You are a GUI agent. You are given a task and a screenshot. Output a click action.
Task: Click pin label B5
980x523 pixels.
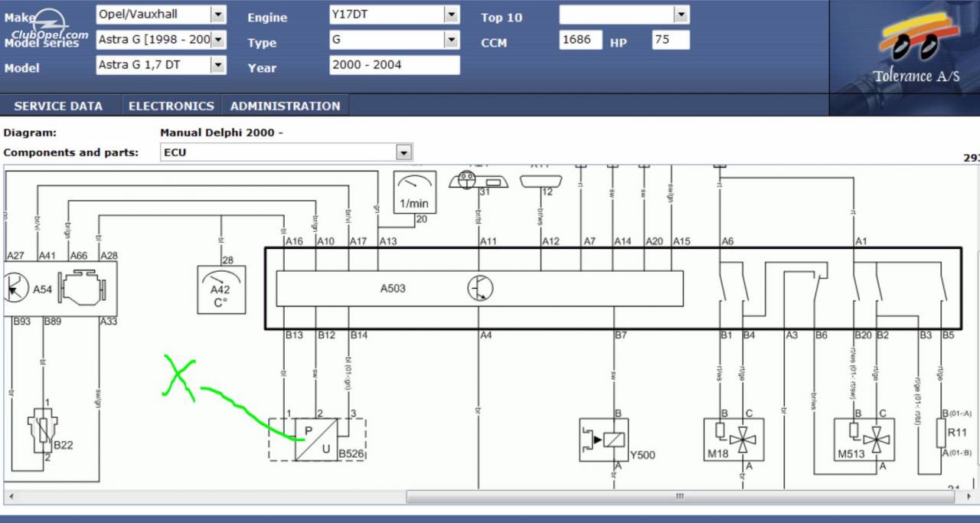coord(949,335)
